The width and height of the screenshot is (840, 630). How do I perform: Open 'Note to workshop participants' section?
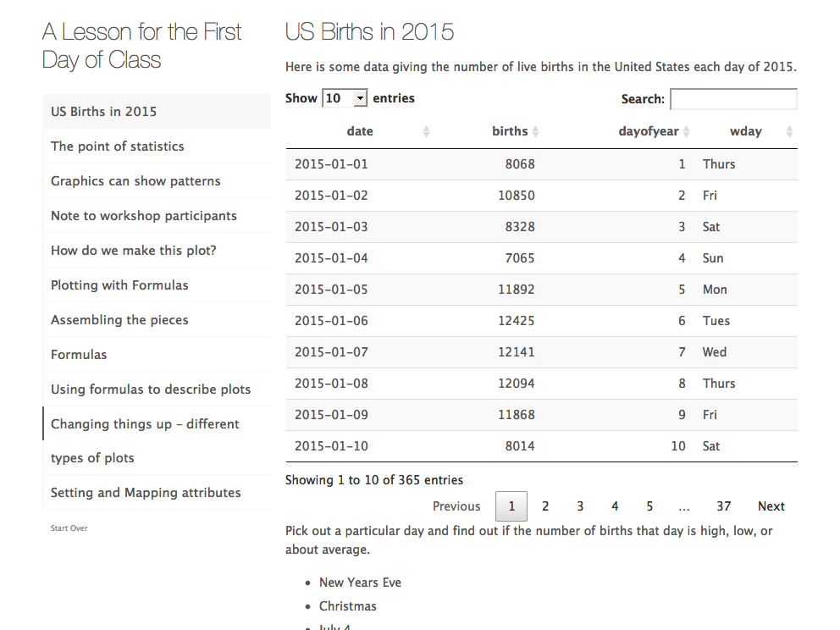point(144,216)
